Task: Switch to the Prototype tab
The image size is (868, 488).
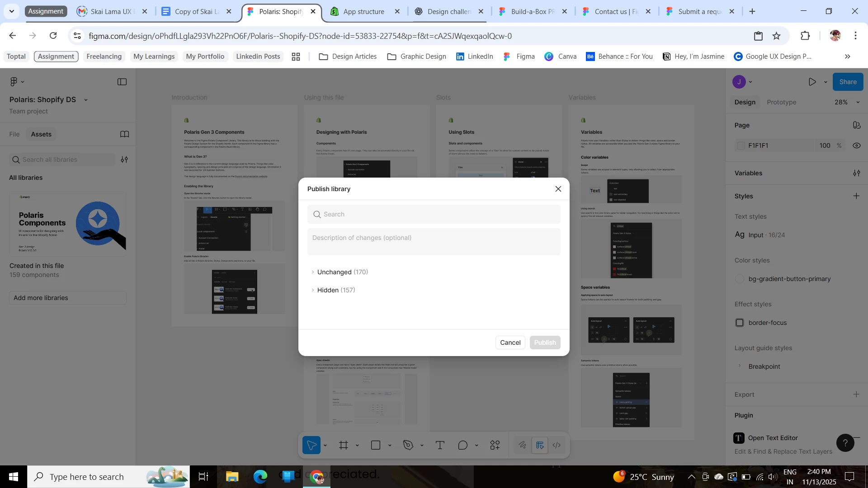Action: click(781, 102)
